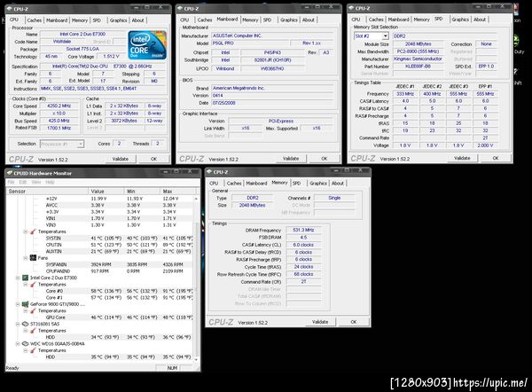Open About tab in the Memory window
The image size is (532, 392).
pyautogui.click(x=338, y=184)
